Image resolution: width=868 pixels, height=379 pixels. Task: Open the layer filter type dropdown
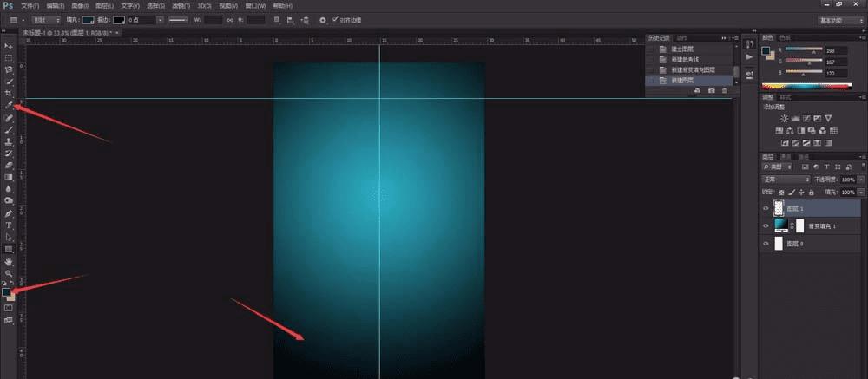point(778,167)
